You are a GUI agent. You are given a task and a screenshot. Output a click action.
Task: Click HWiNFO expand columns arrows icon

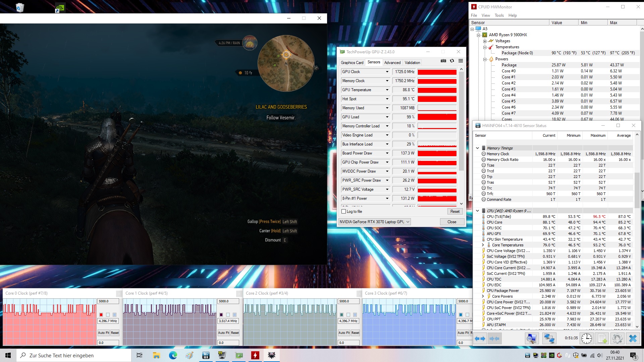coord(480,339)
